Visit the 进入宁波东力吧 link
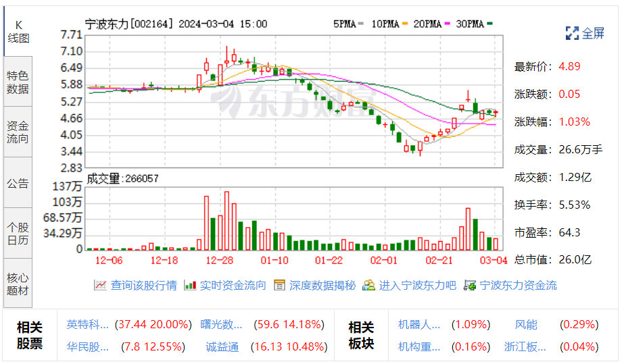622x364 pixels. point(418,285)
